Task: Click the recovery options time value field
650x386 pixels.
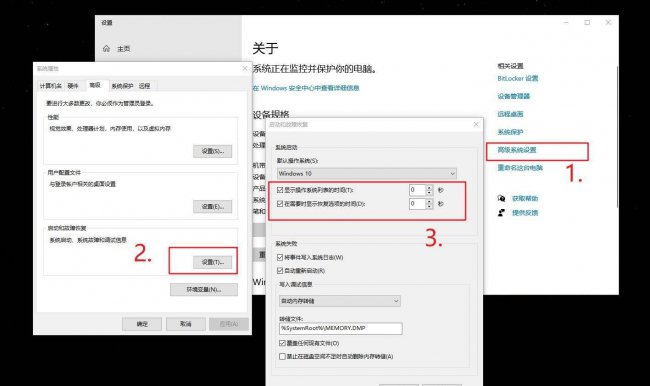Action: (417, 204)
